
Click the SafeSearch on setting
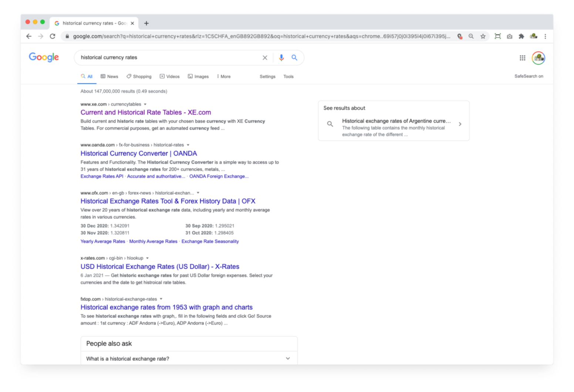(x=529, y=76)
